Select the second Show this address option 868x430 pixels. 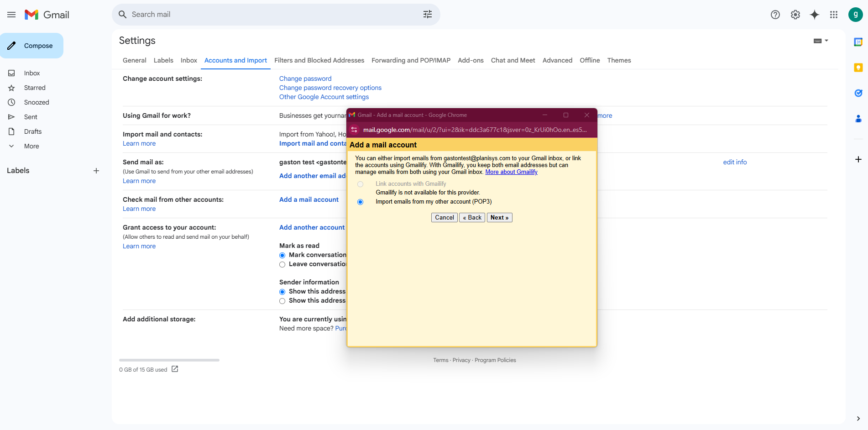click(x=282, y=301)
